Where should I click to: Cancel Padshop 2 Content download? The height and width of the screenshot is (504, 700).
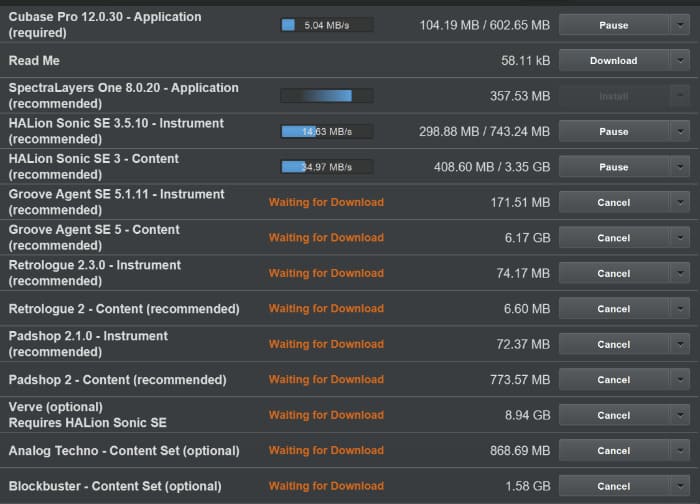coord(614,379)
